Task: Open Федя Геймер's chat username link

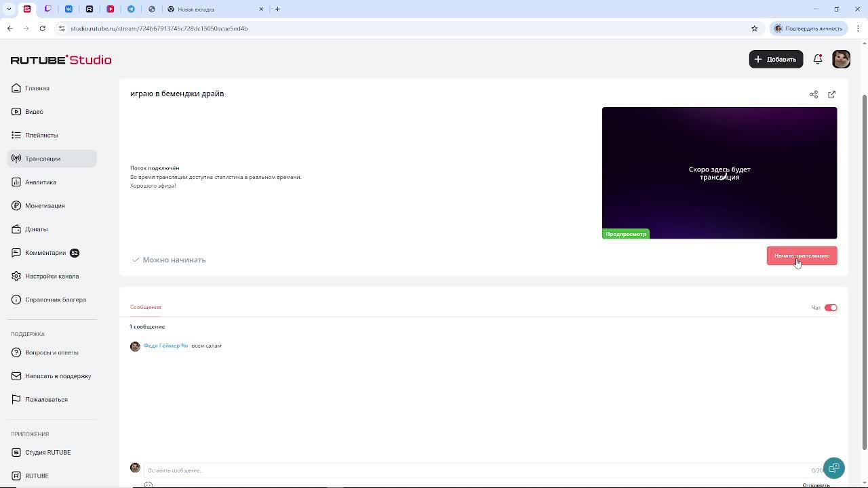Action: (165, 346)
